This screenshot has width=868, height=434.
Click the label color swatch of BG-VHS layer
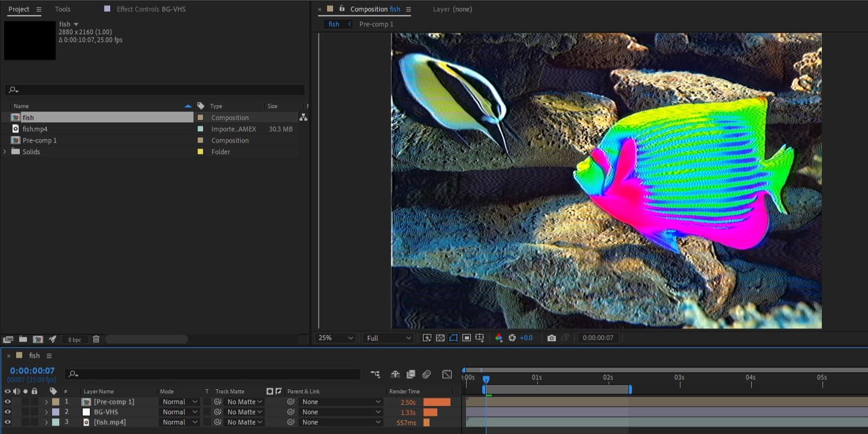tap(56, 412)
